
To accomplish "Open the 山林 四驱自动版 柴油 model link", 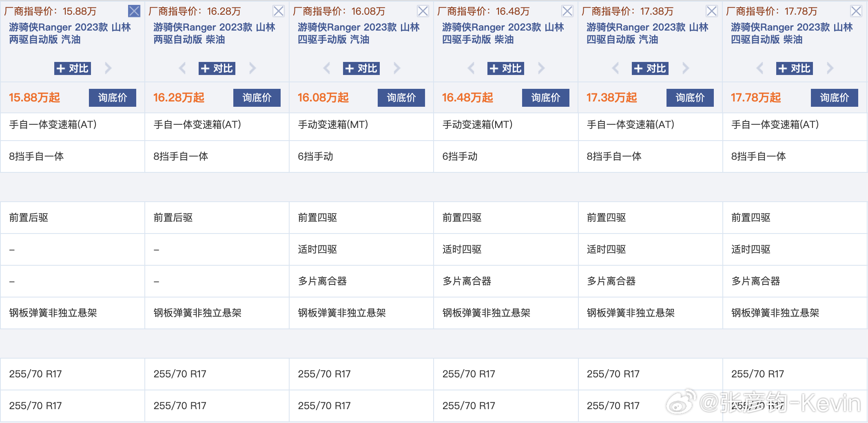I will [792, 33].
